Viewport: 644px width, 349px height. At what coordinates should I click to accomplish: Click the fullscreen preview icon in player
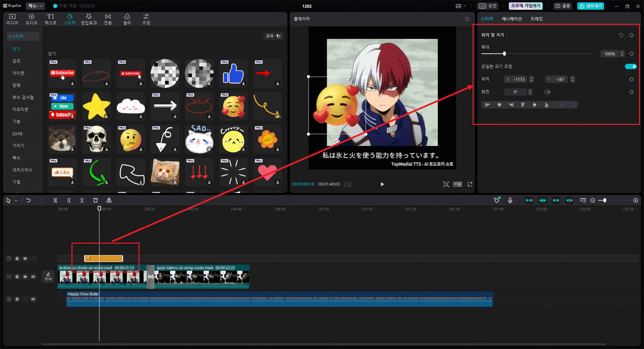click(470, 184)
